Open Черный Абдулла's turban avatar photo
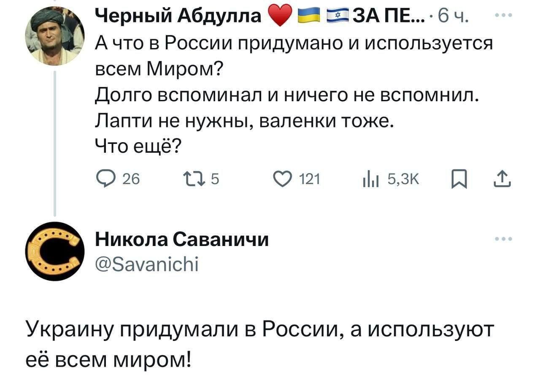 coord(55,36)
